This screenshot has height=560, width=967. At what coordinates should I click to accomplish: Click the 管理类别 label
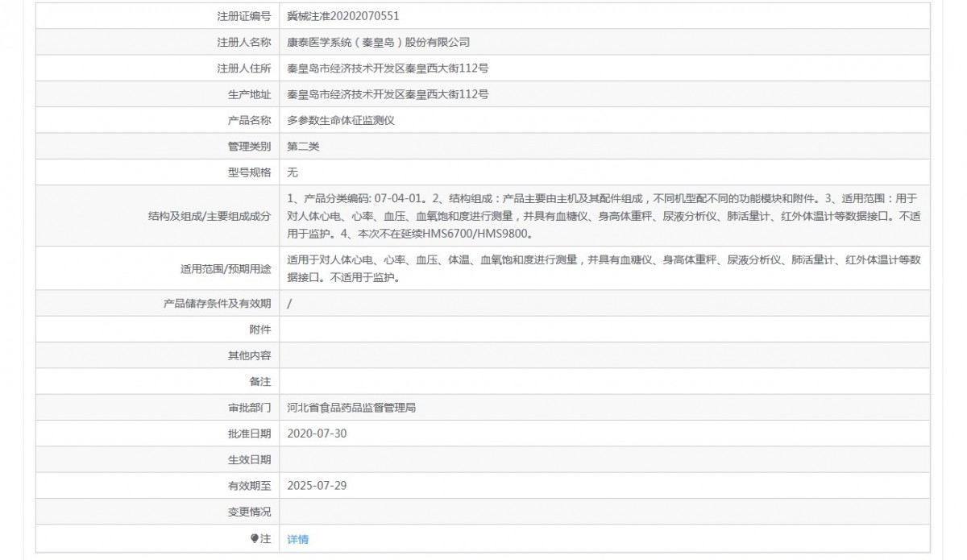[x=250, y=147]
